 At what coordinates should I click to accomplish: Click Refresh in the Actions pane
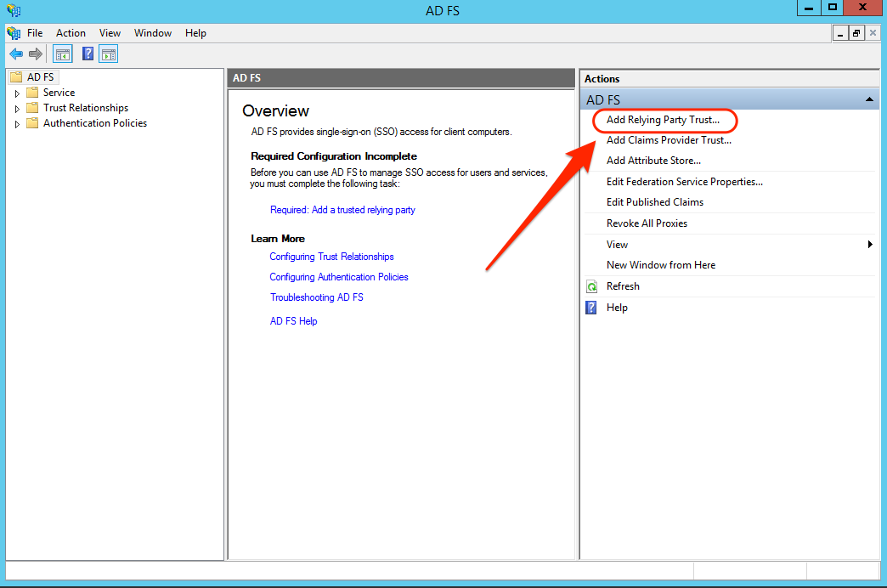tap(623, 286)
